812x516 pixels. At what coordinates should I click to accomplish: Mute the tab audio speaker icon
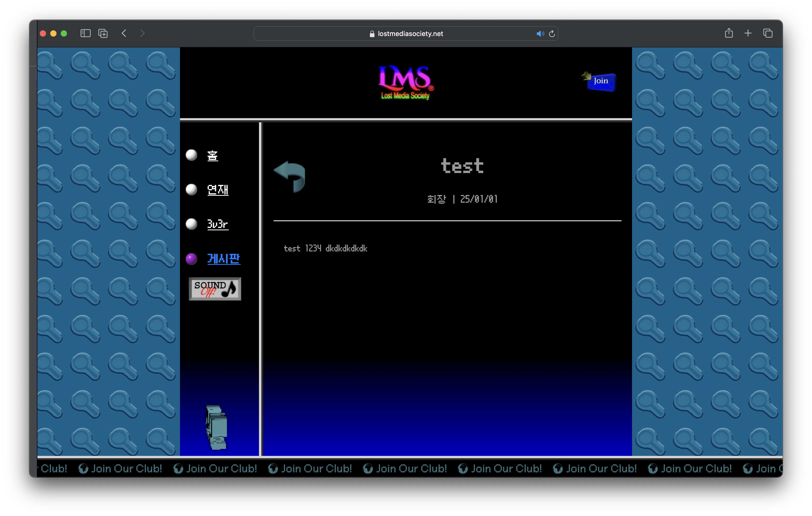coord(540,34)
